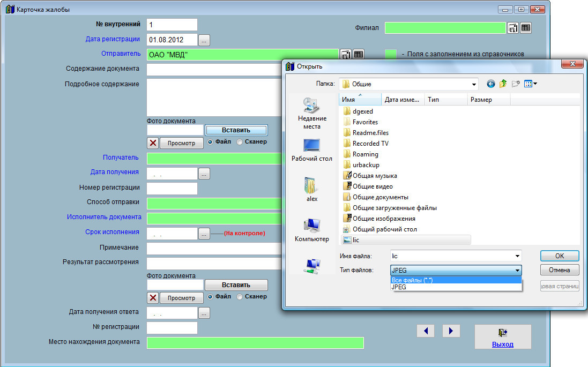Click the OK button in open dialog
The height and width of the screenshot is (367, 588).
pos(560,256)
